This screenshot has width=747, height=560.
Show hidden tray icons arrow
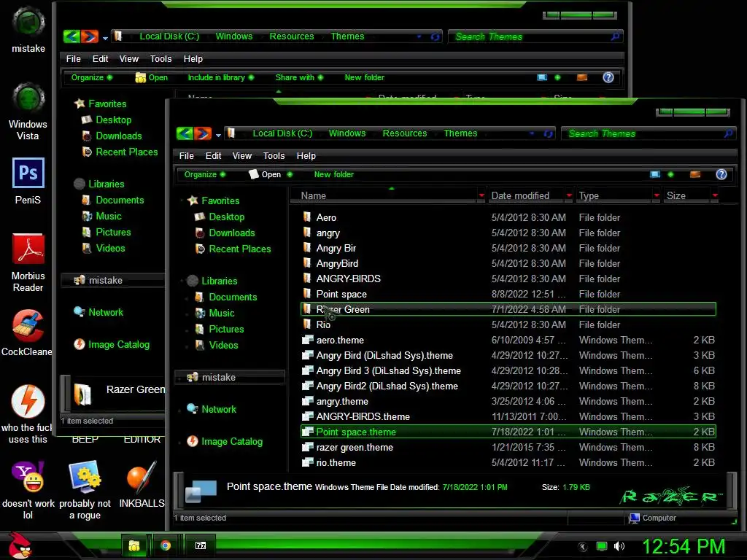pos(583,547)
